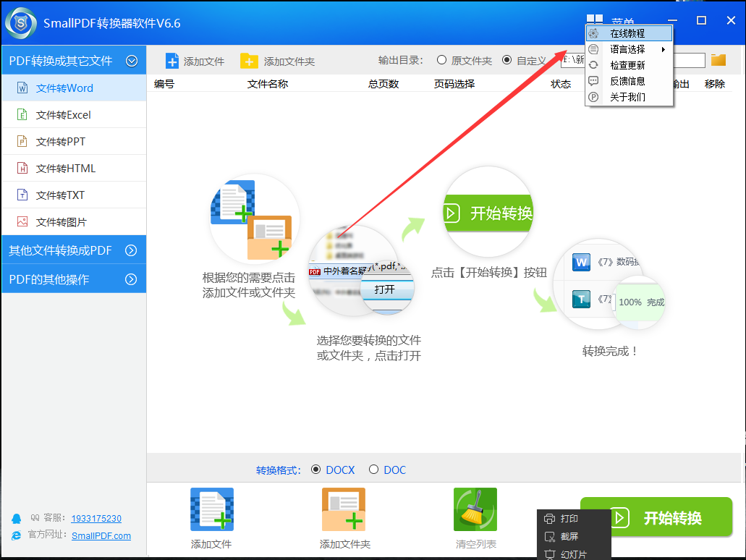Click the SmallPDF shield logo icon
Image resolution: width=746 pixels, height=560 pixels.
click(x=21, y=23)
